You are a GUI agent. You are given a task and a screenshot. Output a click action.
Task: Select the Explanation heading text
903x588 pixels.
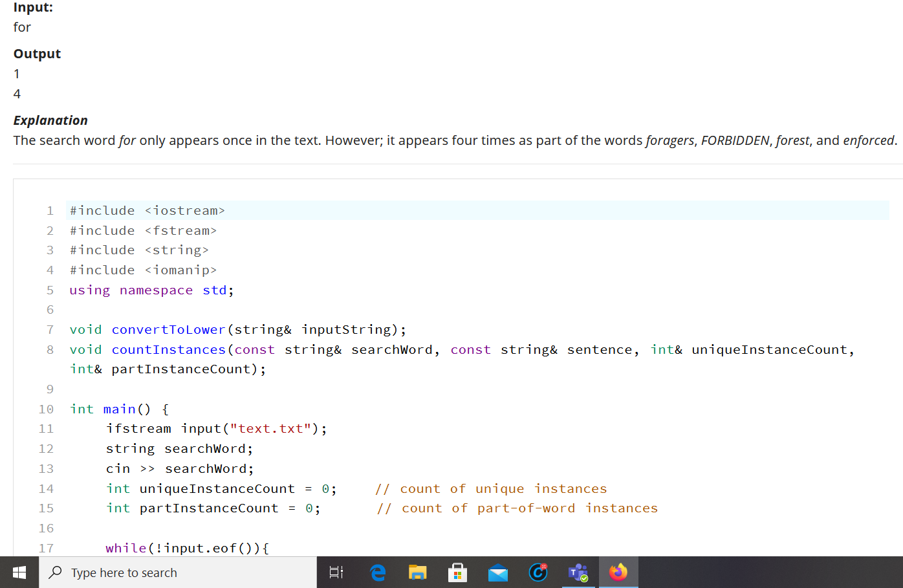(50, 120)
